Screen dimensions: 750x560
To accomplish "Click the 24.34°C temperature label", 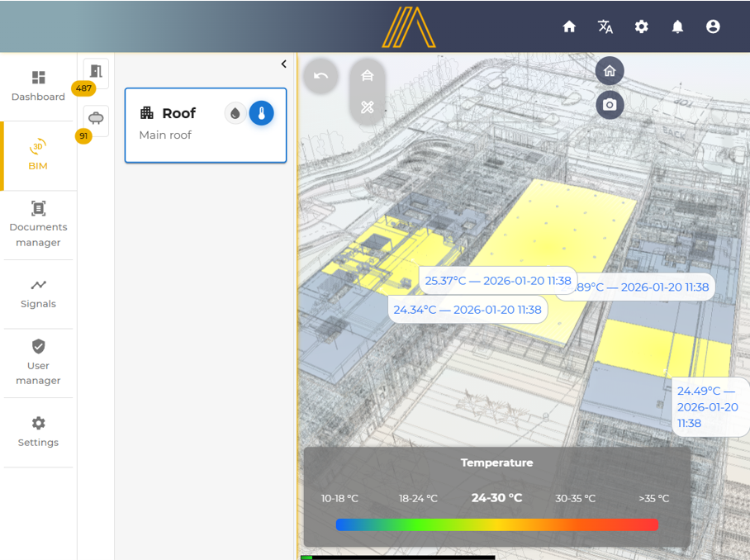I will click(x=468, y=310).
